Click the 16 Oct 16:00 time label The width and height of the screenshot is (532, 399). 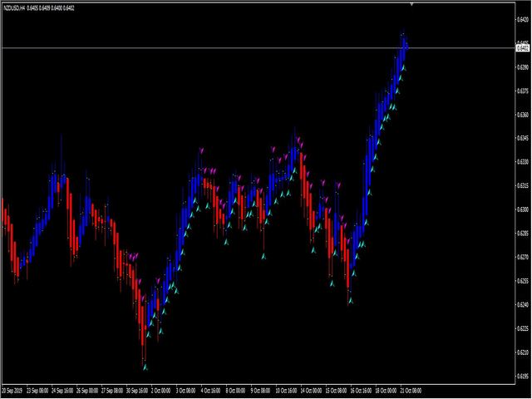tap(362, 391)
